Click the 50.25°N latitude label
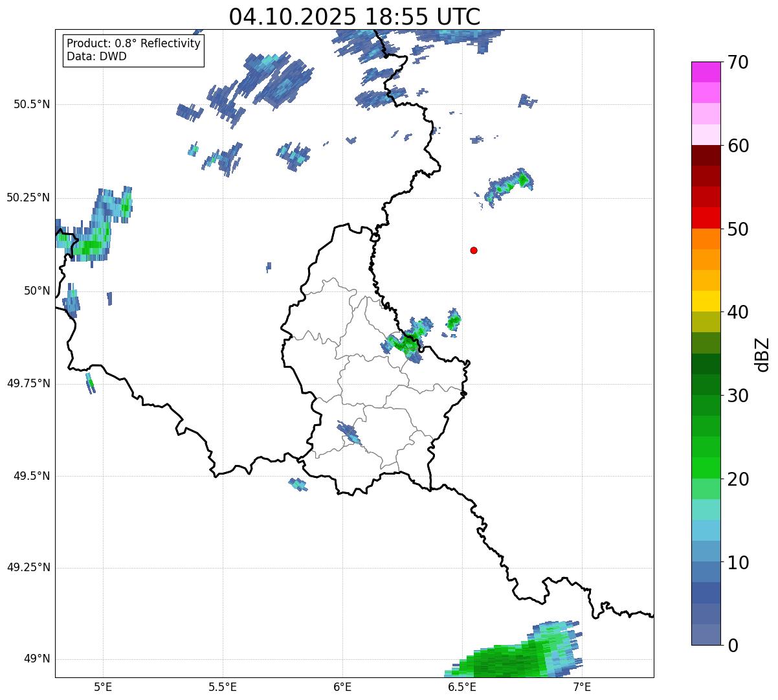This screenshot has height=700, width=778. [x=28, y=198]
